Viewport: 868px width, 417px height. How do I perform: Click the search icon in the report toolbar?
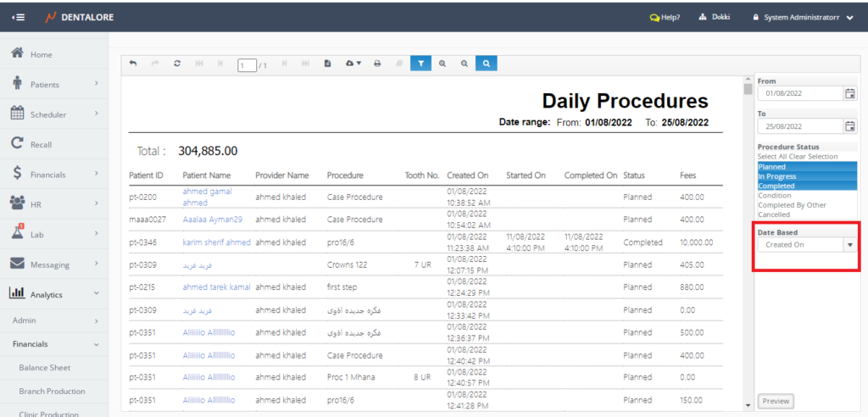[x=487, y=64]
